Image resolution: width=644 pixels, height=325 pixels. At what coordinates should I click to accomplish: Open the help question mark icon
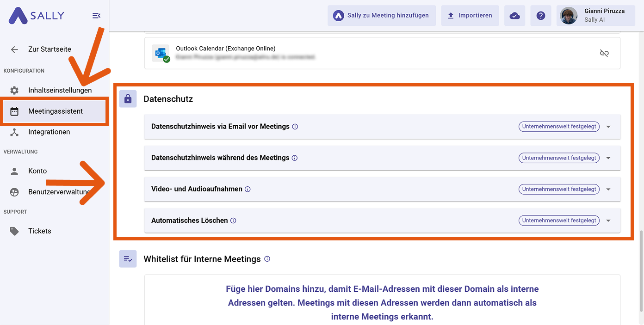click(541, 16)
